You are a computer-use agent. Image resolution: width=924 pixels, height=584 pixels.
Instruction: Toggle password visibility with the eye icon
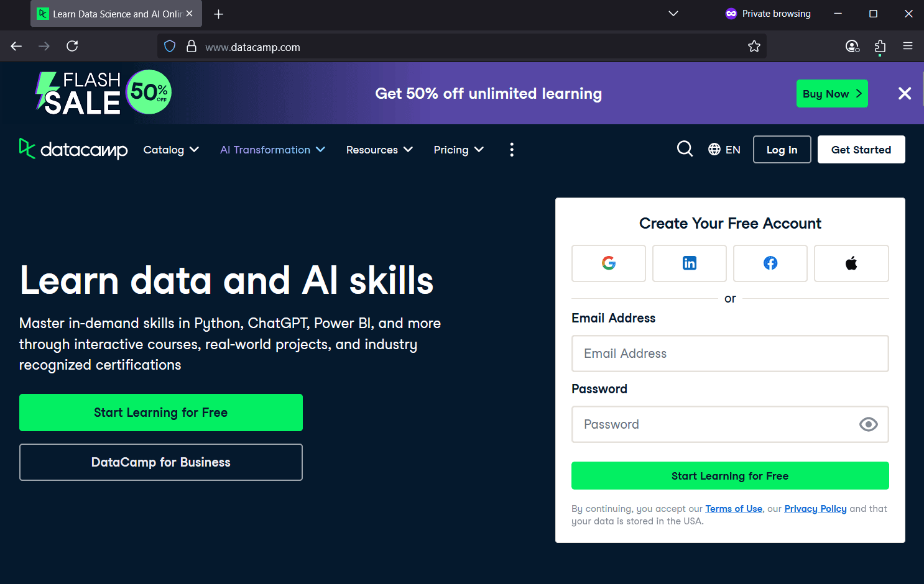pyautogui.click(x=868, y=424)
